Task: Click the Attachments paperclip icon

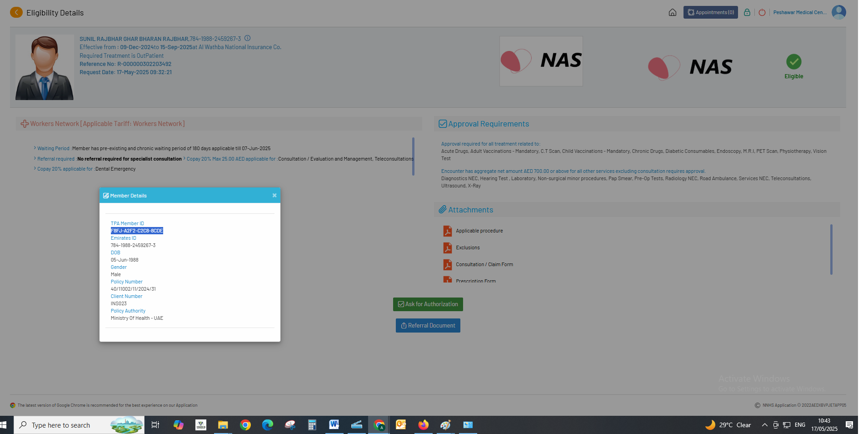Action: point(443,210)
